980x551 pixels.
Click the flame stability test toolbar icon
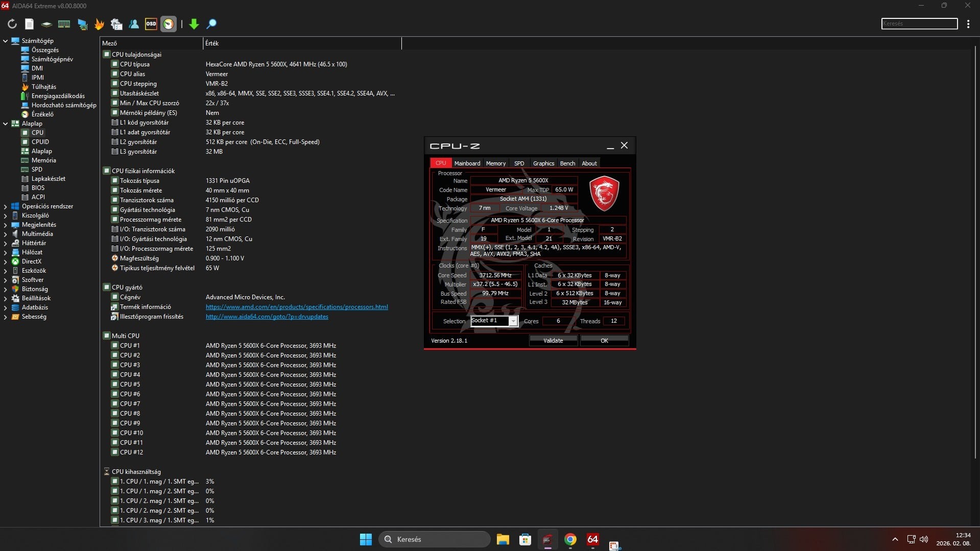tap(99, 24)
